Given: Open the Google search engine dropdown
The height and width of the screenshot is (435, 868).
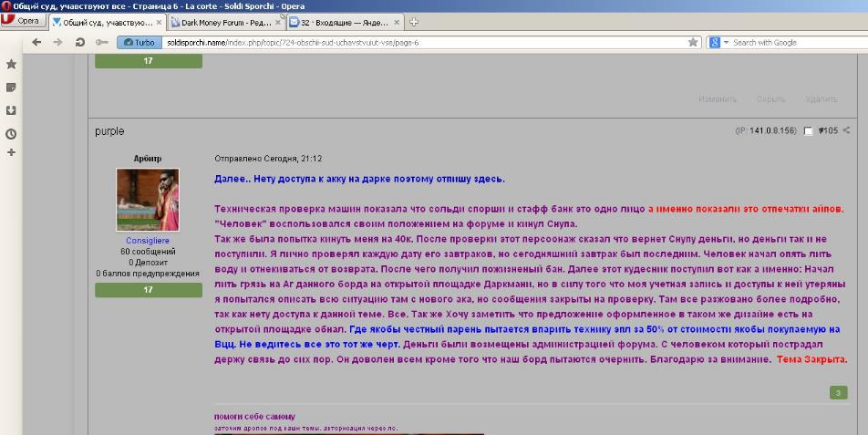Looking at the screenshot, I should pyautogui.click(x=718, y=43).
